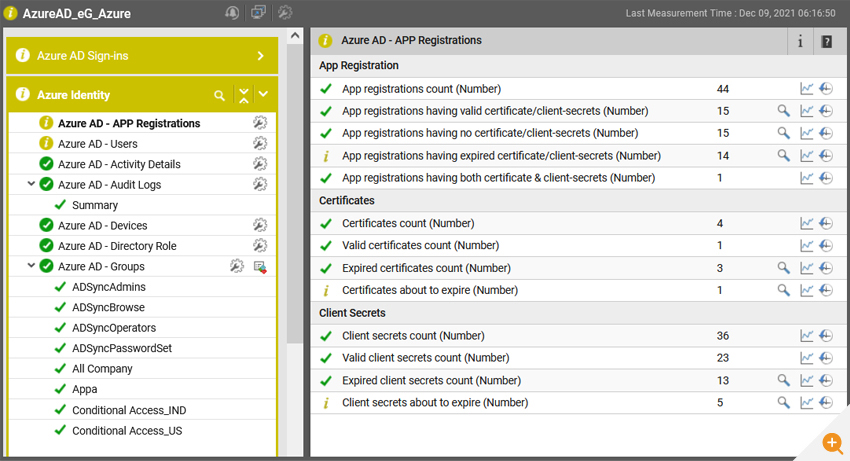This screenshot has height=461, width=850.
Task: Select Azure AD - APP Registrations test
Action: pyautogui.click(x=129, y=124)
